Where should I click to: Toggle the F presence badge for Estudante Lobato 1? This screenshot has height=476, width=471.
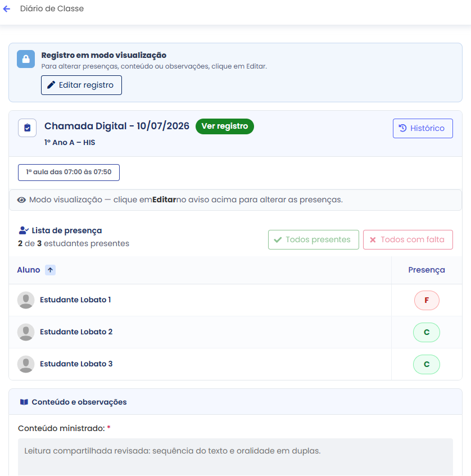coord(427,300)
